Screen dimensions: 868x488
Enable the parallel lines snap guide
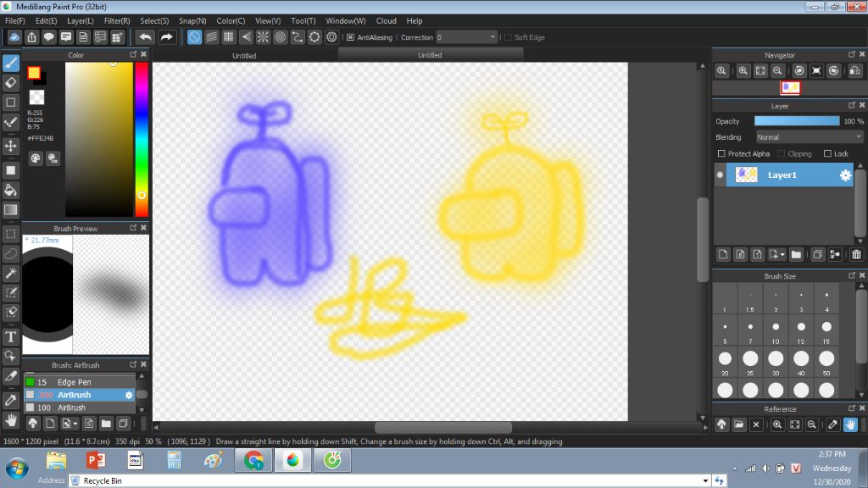[x=211, y=37]
